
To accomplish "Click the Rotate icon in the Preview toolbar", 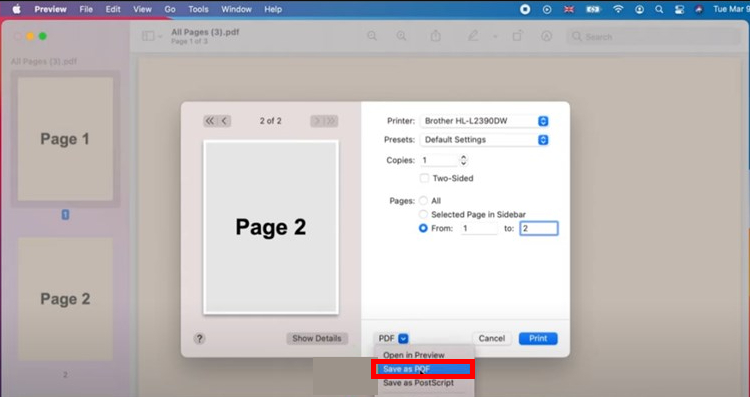I will click(517, 36).
